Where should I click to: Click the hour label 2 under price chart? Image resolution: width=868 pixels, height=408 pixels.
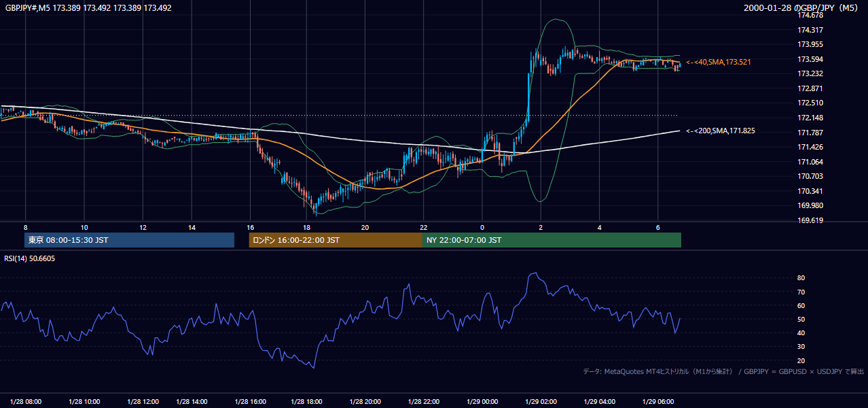[541, 227]
